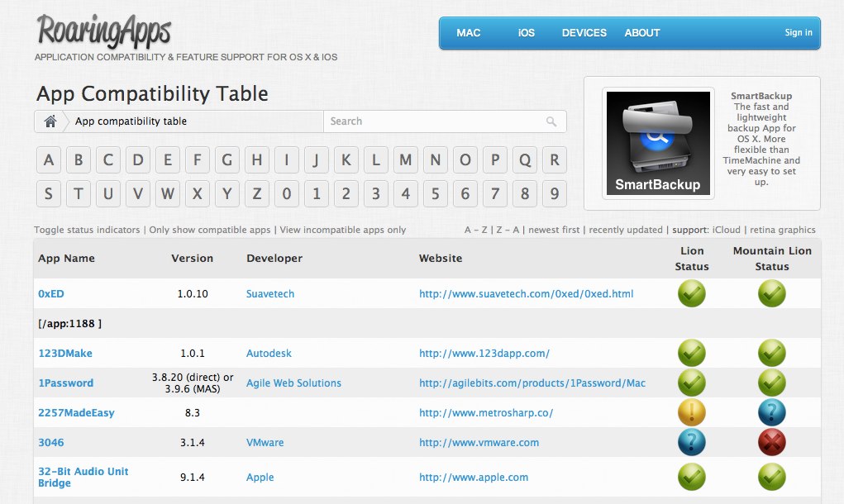Click the search magnifier icon
Viewport: 844px width, 504px height.
tap(551, 121)
